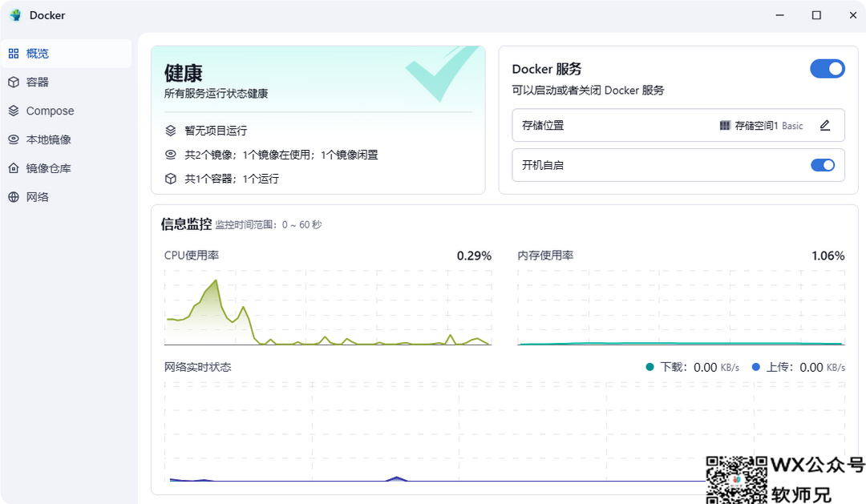
Task: Click the 容器 cube icon in sidebar
Action: (14, 83)
